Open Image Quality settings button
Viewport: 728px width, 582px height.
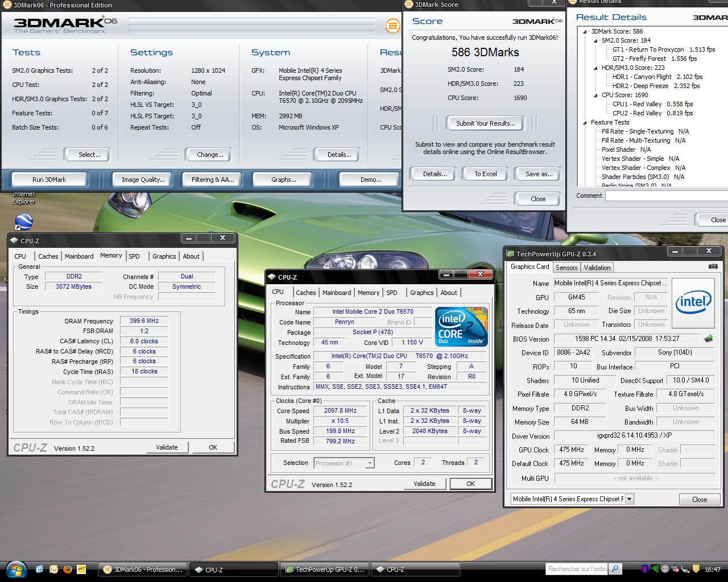pos(143,180)
